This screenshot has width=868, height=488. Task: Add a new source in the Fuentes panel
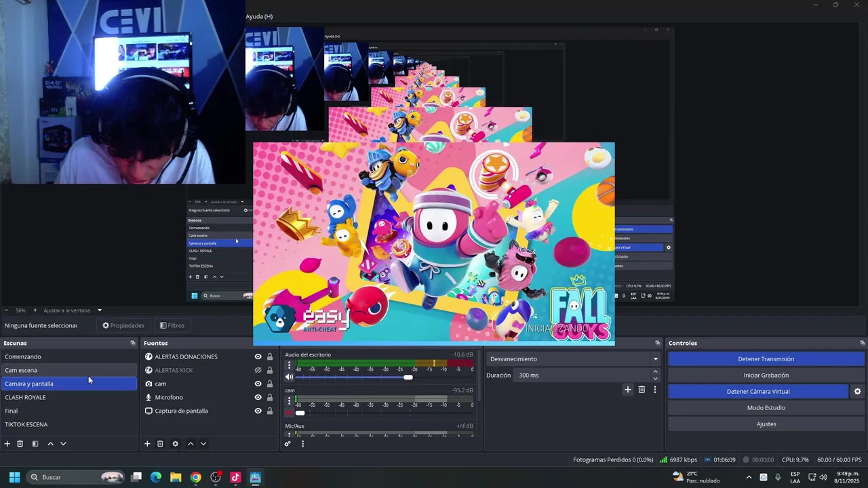[147, 444]
